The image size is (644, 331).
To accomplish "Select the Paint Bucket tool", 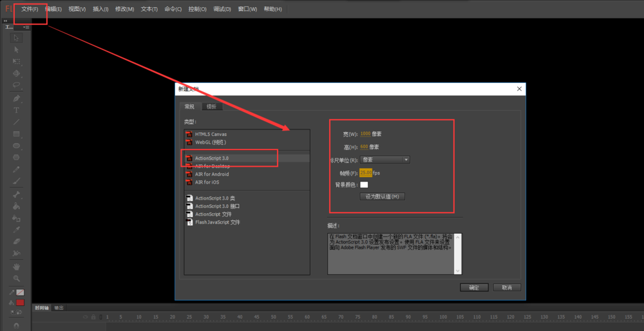I will 17,206.
